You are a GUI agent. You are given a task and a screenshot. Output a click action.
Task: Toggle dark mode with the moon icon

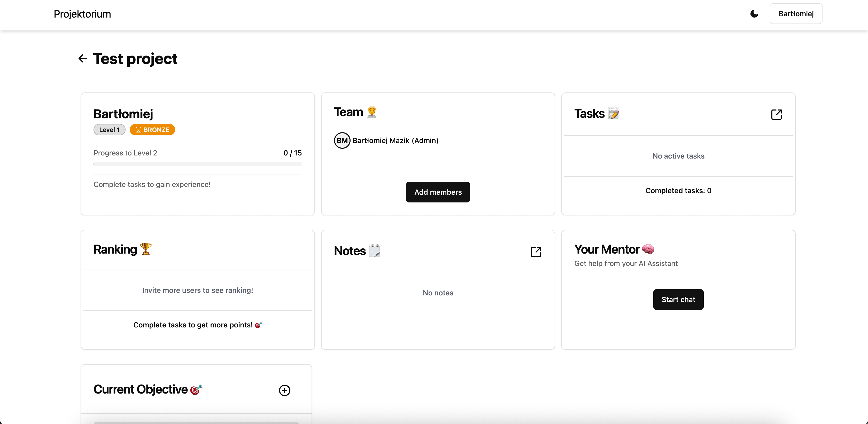pyautogui.click(x=754, y=14)
